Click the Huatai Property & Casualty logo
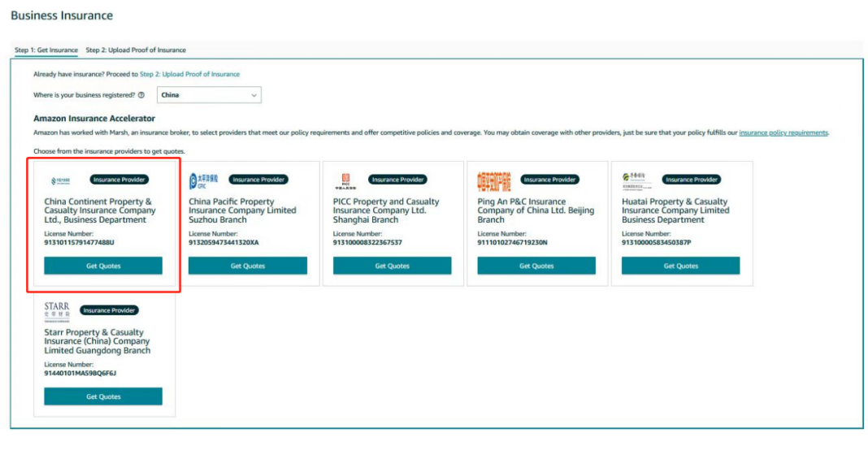 click(x=636, y=181)
